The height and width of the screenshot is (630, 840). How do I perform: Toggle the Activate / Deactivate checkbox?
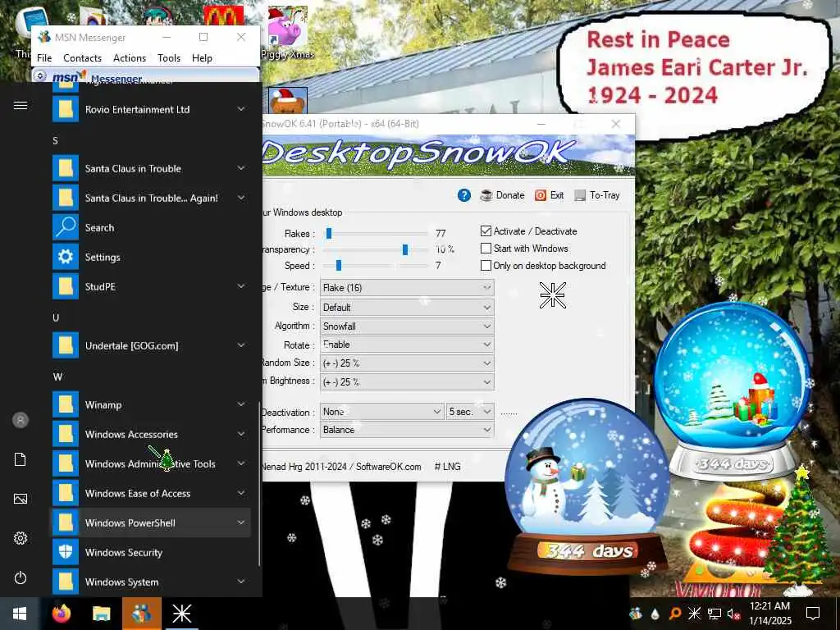pos(486,231)
